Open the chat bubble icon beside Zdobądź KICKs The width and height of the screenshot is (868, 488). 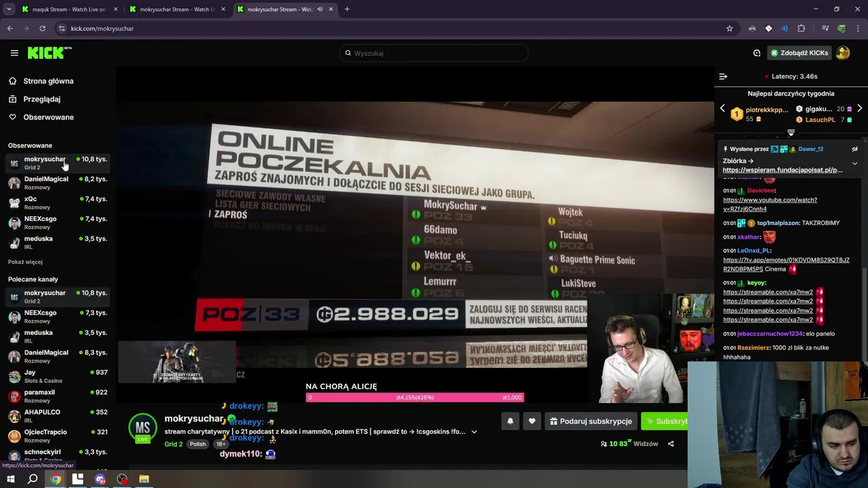(x=757, y=53)
